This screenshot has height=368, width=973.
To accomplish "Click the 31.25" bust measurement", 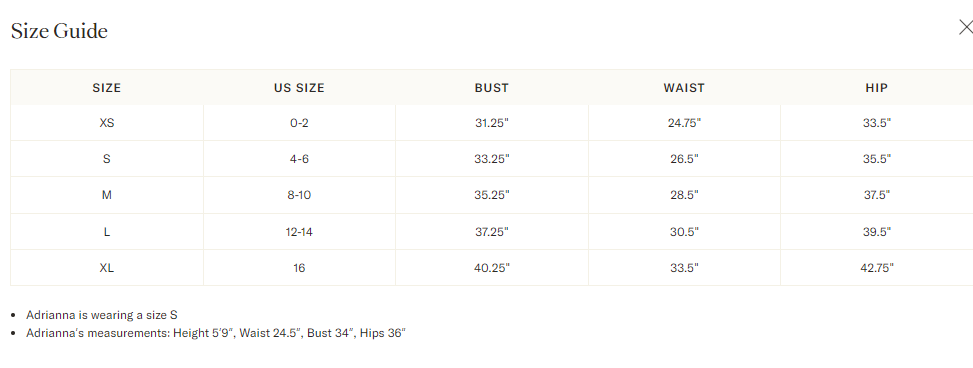I will 491,123.
